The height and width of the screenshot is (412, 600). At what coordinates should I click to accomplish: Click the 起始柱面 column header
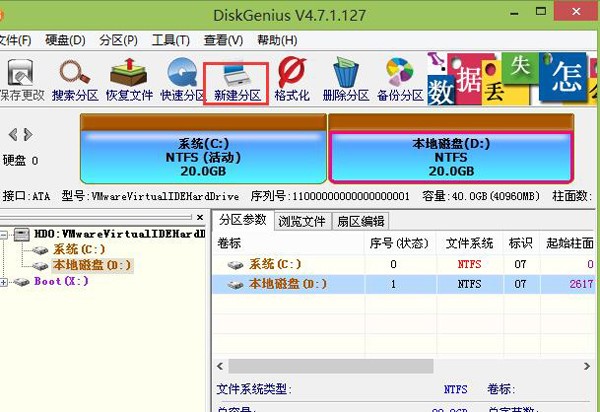[x=569, y=243]
